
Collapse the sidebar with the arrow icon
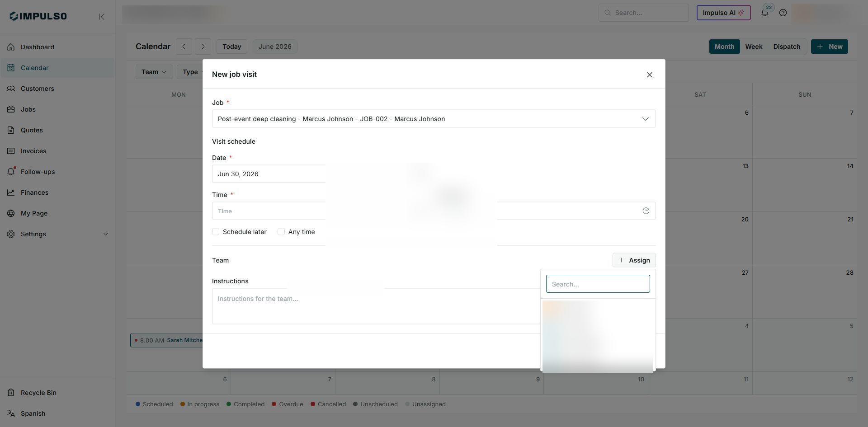point(102,17)
